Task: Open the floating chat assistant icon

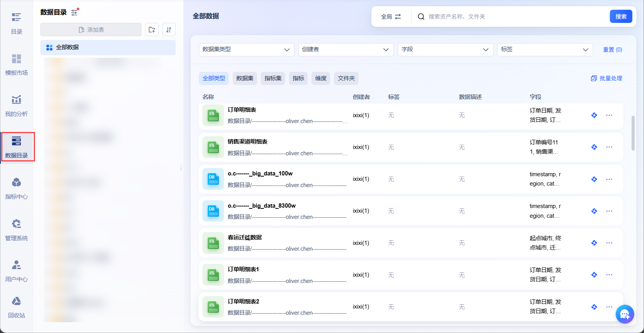Action: point(625,314)
